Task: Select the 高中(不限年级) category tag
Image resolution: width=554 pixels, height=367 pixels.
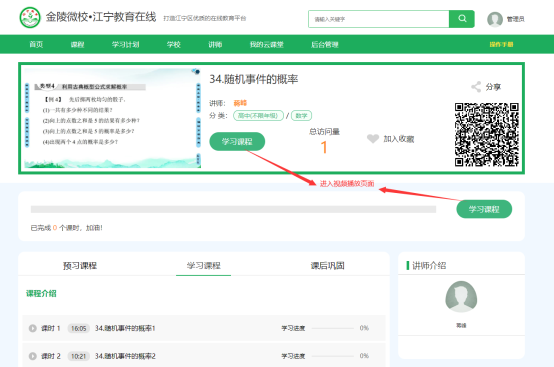Action: 258,116
